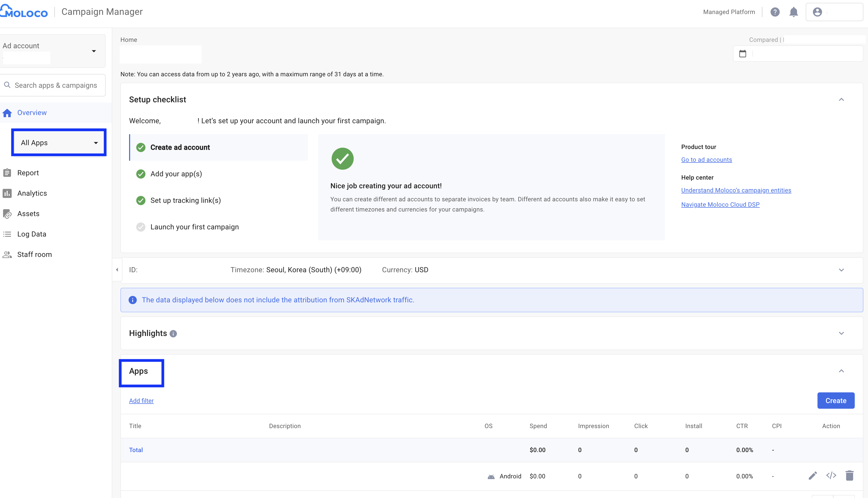This screenshot has height=498, width=868.
Task: Open the All Apps dropdown
Action: coord(59,143)
